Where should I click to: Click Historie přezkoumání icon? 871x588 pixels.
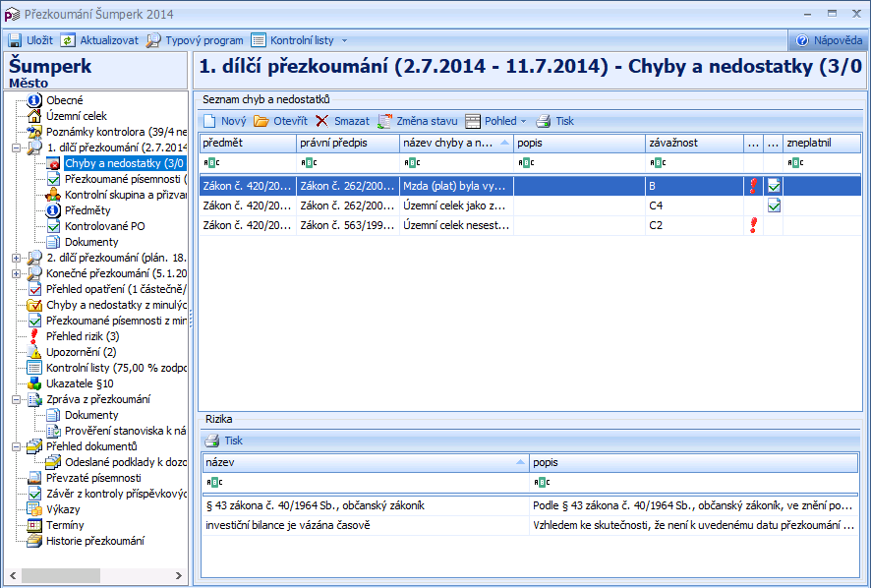[x=34, y=541]
